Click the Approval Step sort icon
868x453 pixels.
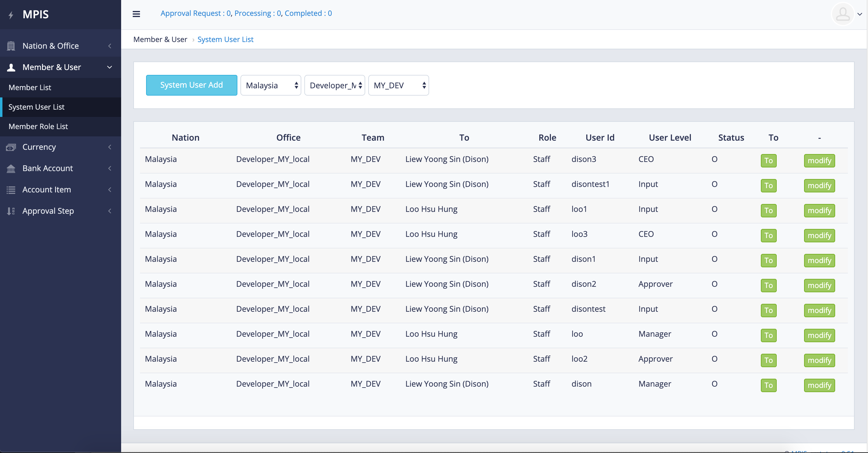click(x=11, y=211)
